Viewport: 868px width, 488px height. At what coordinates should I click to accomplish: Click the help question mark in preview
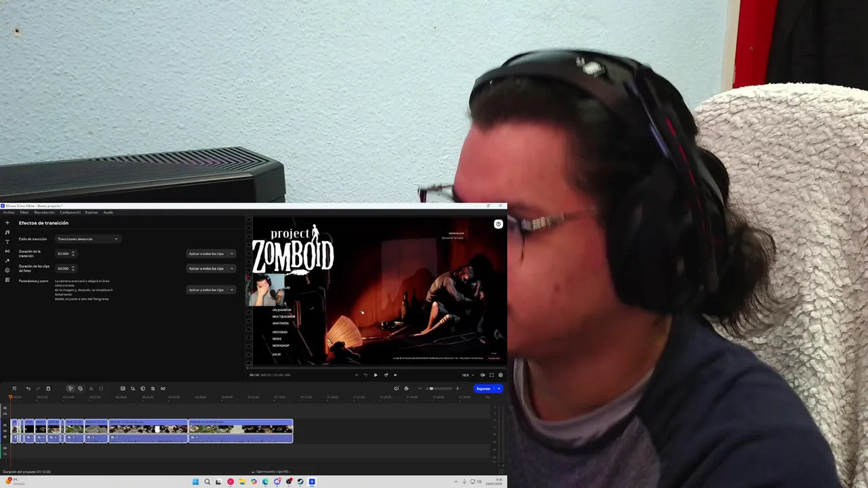click(x=498, y=224)
